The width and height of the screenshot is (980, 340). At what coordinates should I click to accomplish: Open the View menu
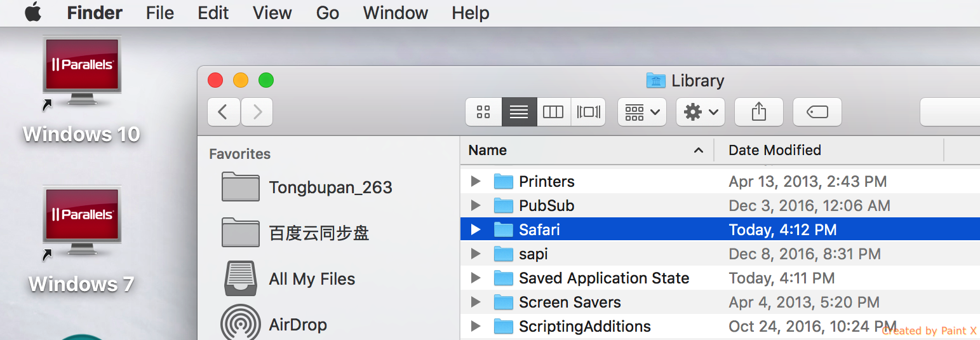272,13
